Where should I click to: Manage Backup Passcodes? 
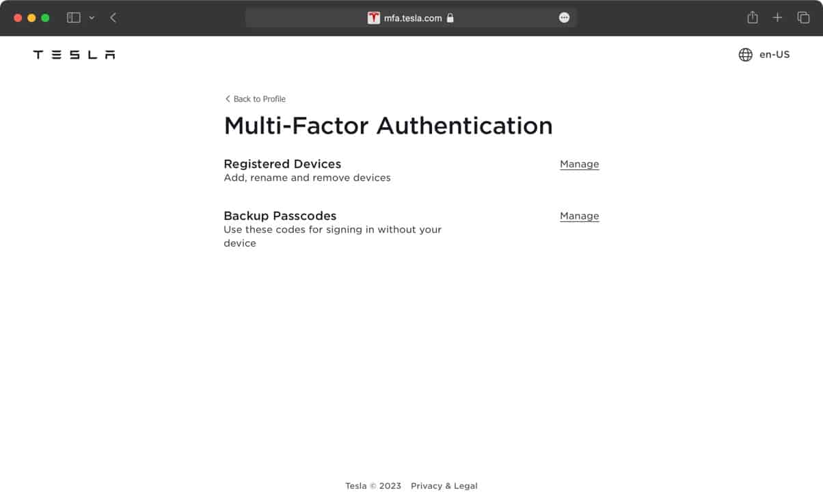click(x=580, y=216)
